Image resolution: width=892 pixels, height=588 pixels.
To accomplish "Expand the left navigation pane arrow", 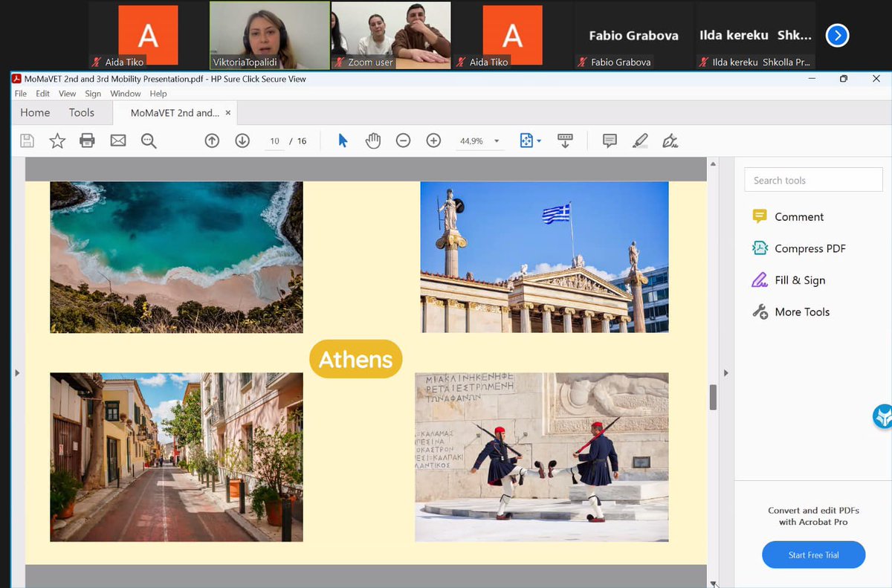I will pyautogui.click(x=17, y=372).
